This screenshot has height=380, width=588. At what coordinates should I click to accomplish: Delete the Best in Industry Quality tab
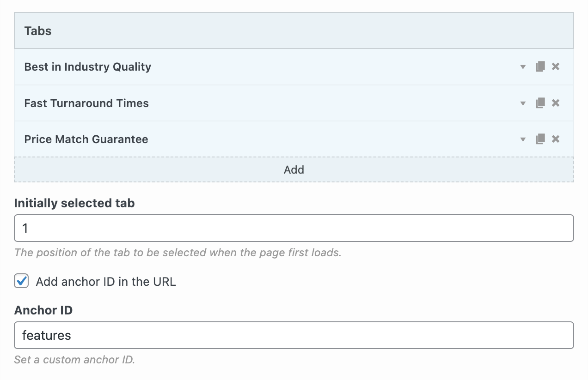pos(556,67)
